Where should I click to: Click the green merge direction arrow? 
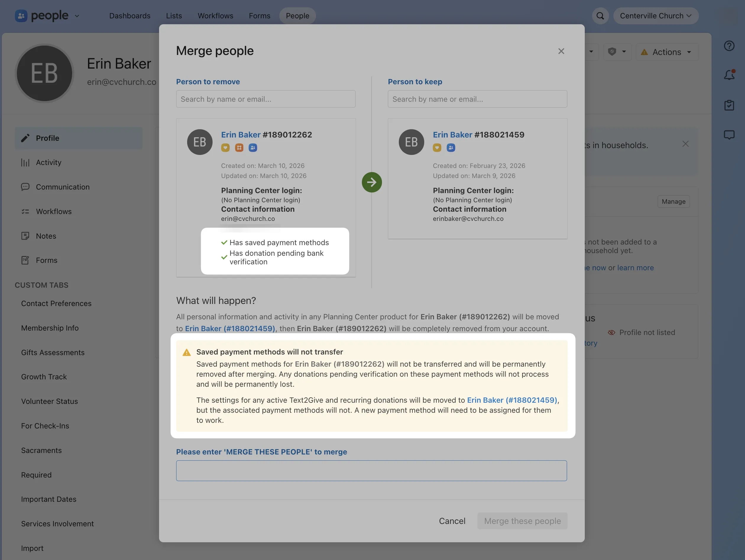click(x=372, y=182)
